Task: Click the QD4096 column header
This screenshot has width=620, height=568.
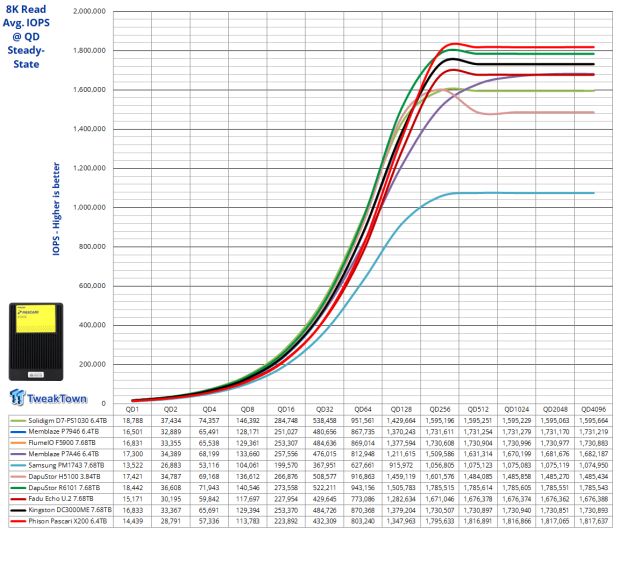Action: pos(594,409)
